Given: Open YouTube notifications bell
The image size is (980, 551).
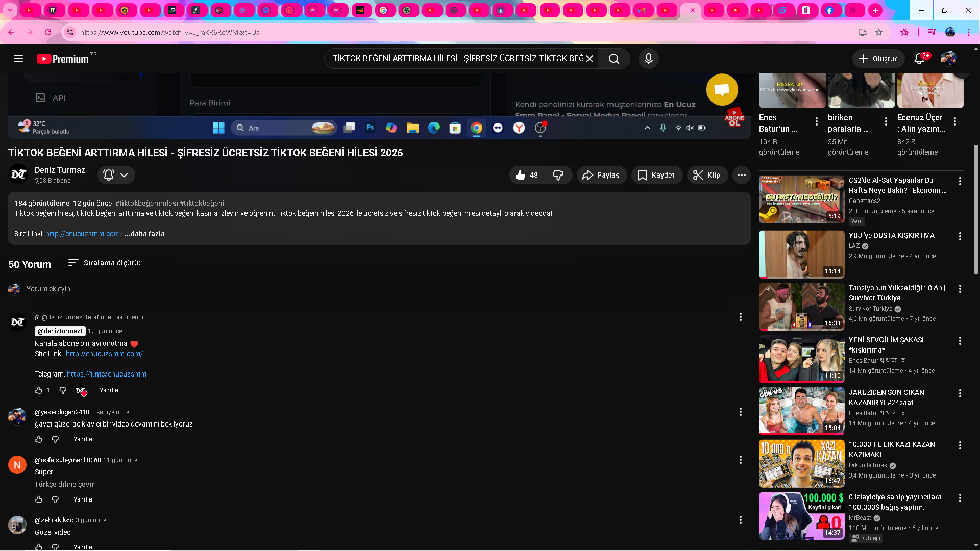Looking at the screenshot, I should (x=920, y=59).
